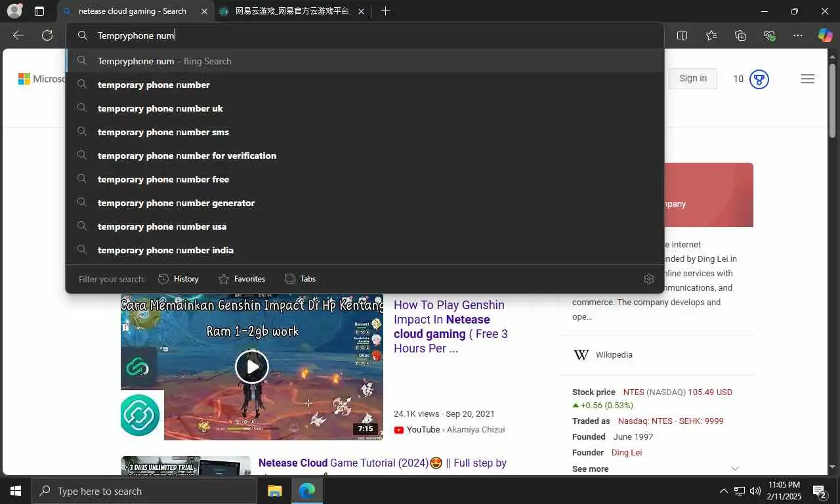The width and height of the screenshot is (840, 504).
Task: Open the Edge profile avatar
Action: 14,11
